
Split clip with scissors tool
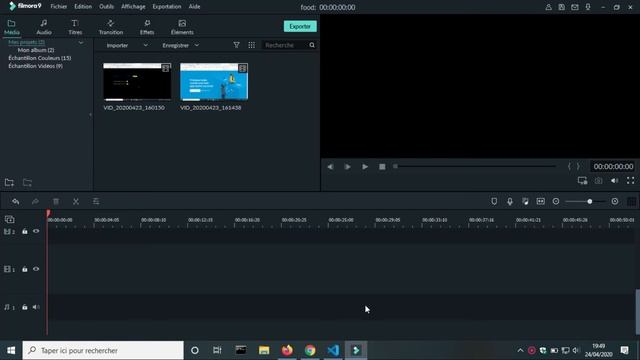point(76,201)
